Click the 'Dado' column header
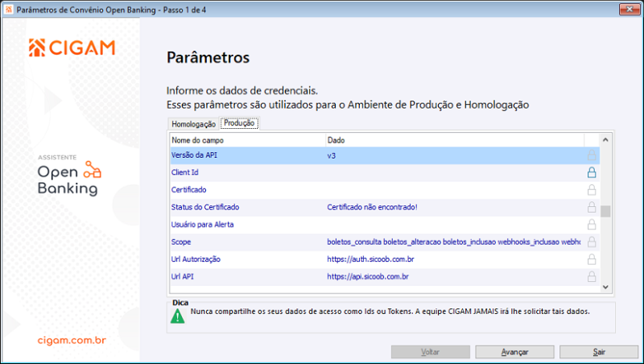 click(x=455, y=140)
